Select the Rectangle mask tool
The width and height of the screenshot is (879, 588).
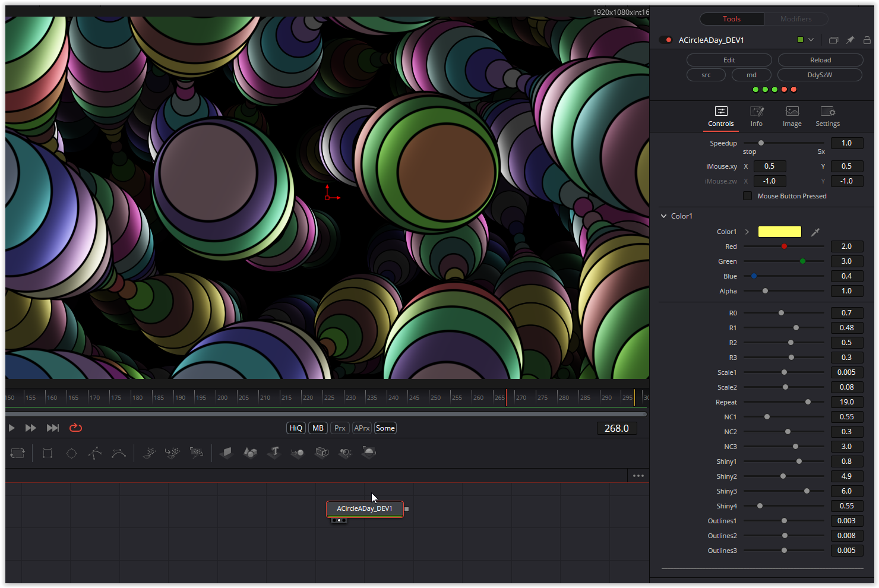pos(48,453)
